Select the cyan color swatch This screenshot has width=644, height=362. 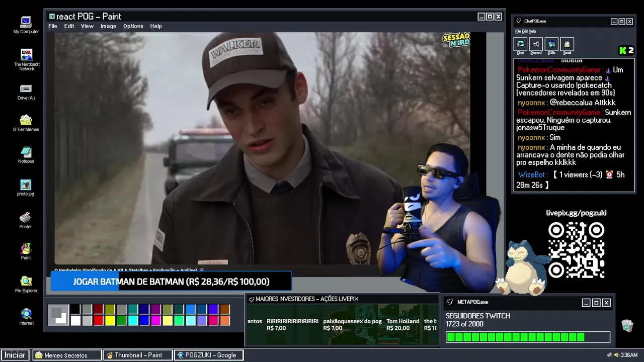pos(133,320)
